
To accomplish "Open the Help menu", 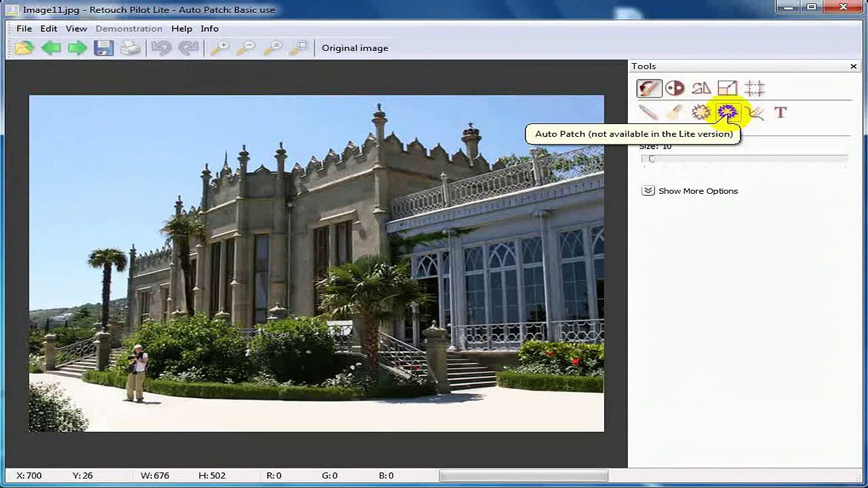I will 182,28.
